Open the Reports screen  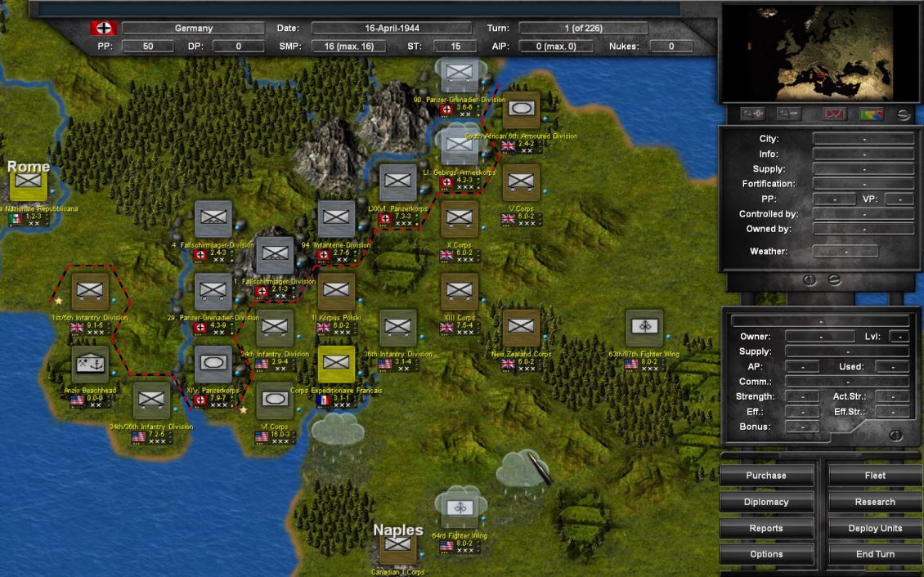coord(766,528)
